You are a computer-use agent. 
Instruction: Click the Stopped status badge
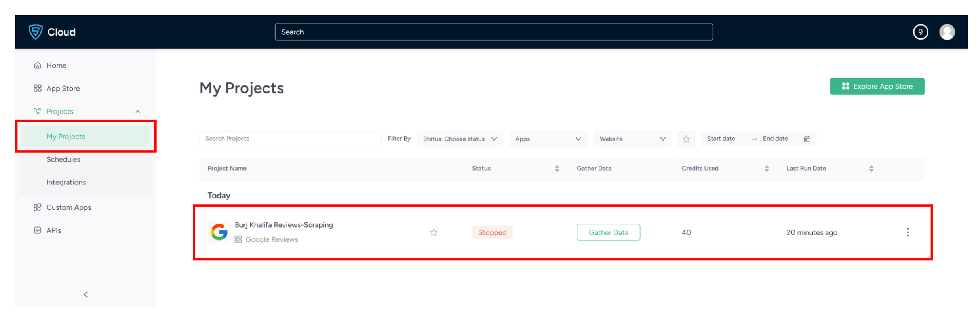[492, 232]
